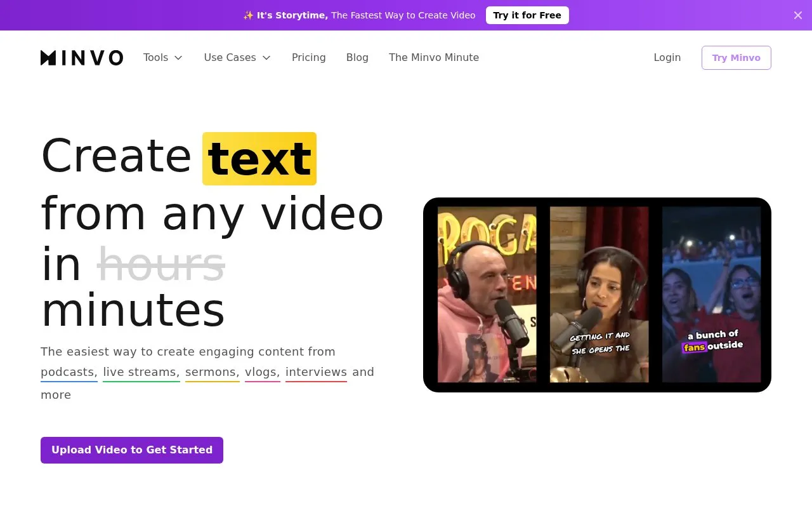
Task: Click the "It's Storytime" banner text
Action: [292, 15]
